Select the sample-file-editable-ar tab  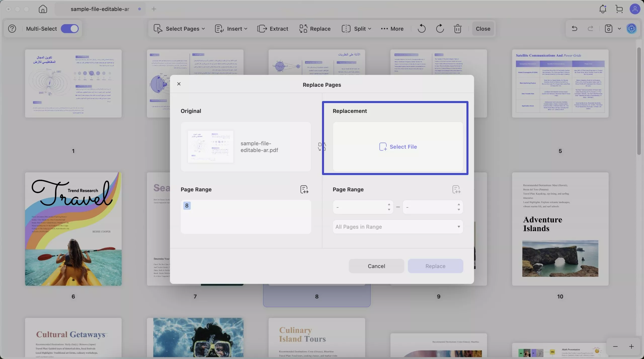(100, 9)
